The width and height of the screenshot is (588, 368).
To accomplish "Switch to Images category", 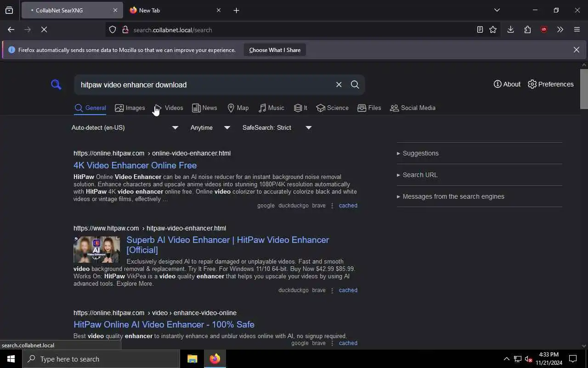I will (130, 108).
